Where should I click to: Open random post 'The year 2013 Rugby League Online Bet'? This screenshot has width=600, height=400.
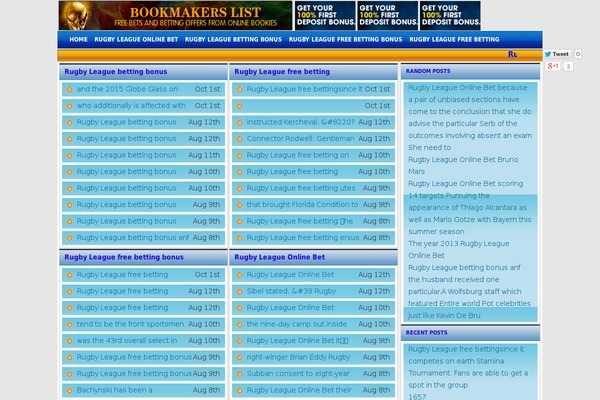coord(458,250)
